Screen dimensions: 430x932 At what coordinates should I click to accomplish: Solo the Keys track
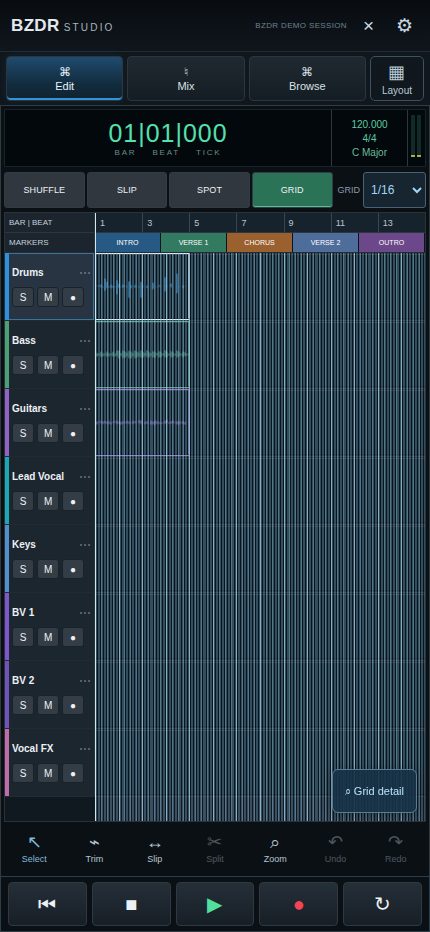pos(23,569)
